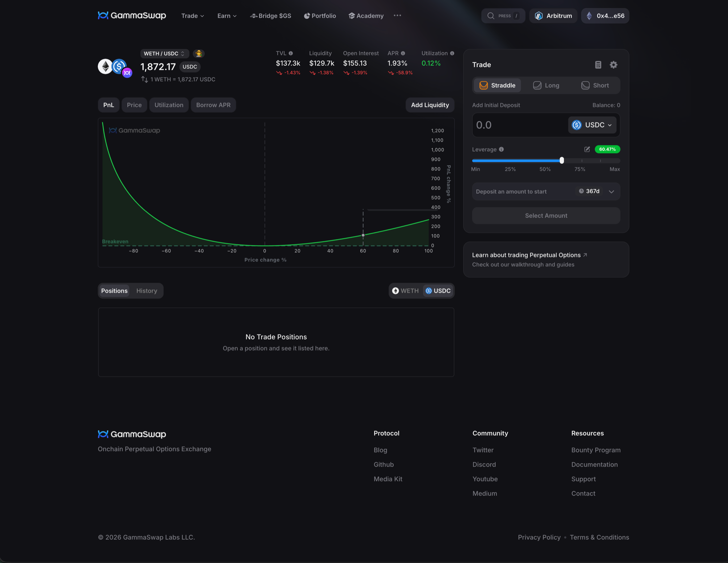This screenshot has height=563, width=728.
Task: Switch positions display to USDC
Action: click(438, 291)
